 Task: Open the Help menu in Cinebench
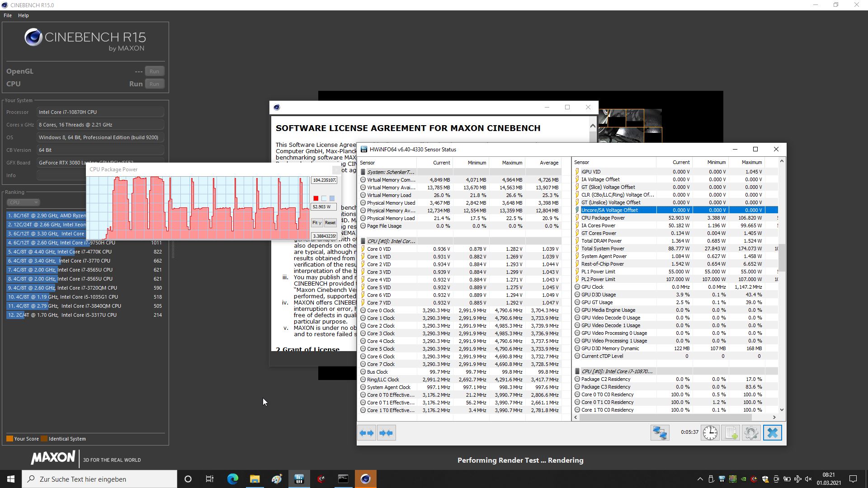24,15
